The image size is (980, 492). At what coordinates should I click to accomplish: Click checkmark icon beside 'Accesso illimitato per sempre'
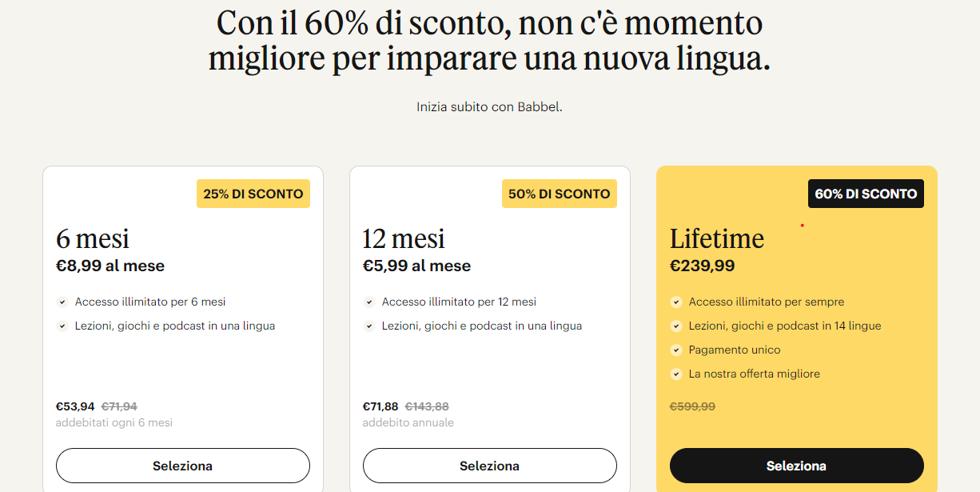[676, 302]
